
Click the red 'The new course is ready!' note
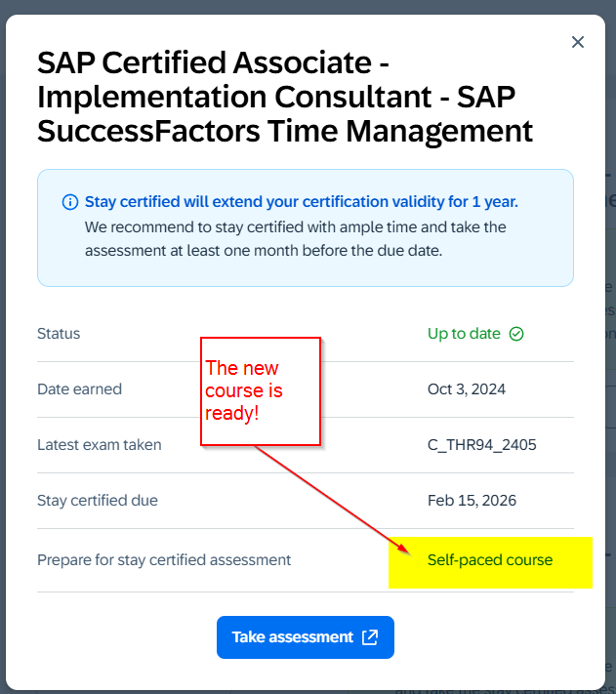pos(261,391)
